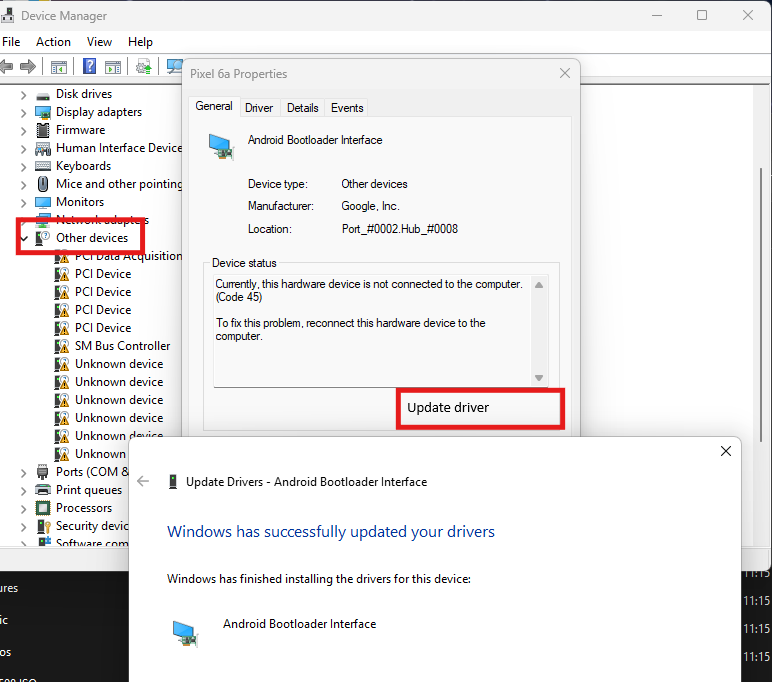
Task: Select the Human Interface Devices icon
Action: point(43,149)
